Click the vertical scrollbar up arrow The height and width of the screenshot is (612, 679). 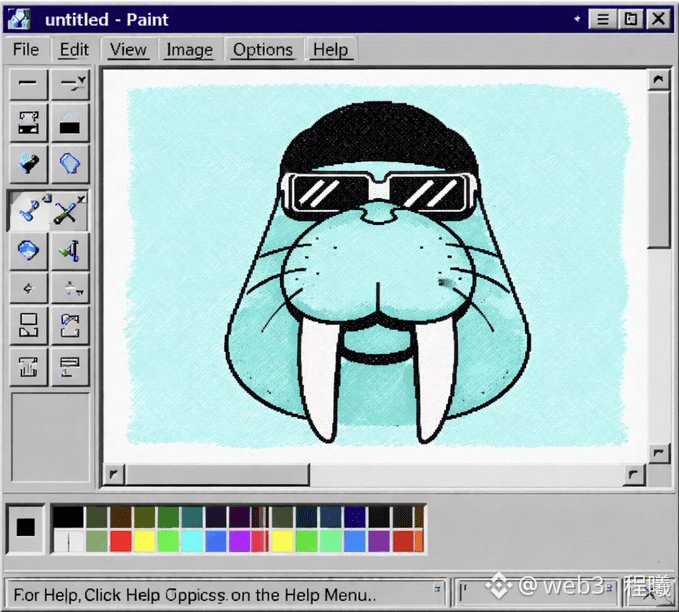point(658,79)
